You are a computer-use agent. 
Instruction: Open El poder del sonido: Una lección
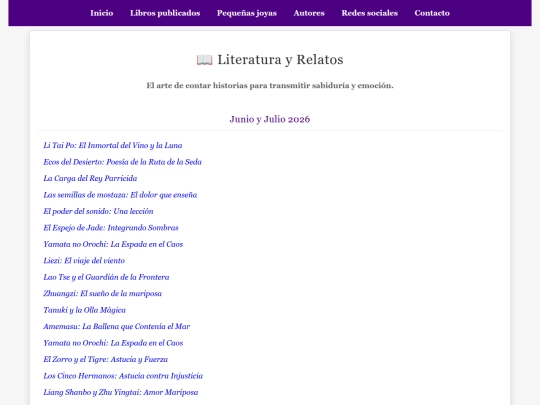pos(98,211)
